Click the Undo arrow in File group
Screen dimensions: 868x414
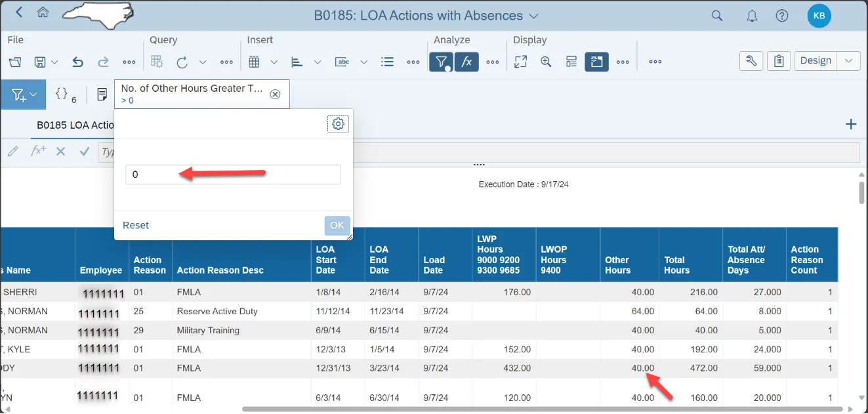77,62
